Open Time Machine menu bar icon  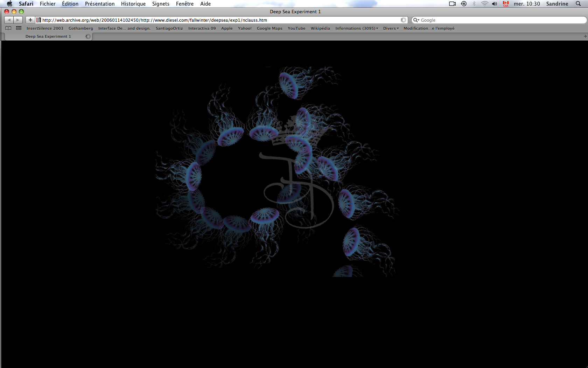click(464, 4)
